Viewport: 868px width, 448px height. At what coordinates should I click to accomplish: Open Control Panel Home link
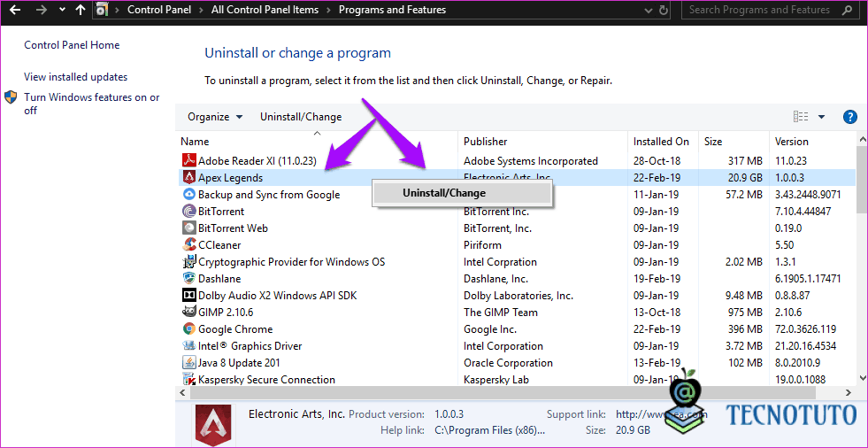point(72,45)
